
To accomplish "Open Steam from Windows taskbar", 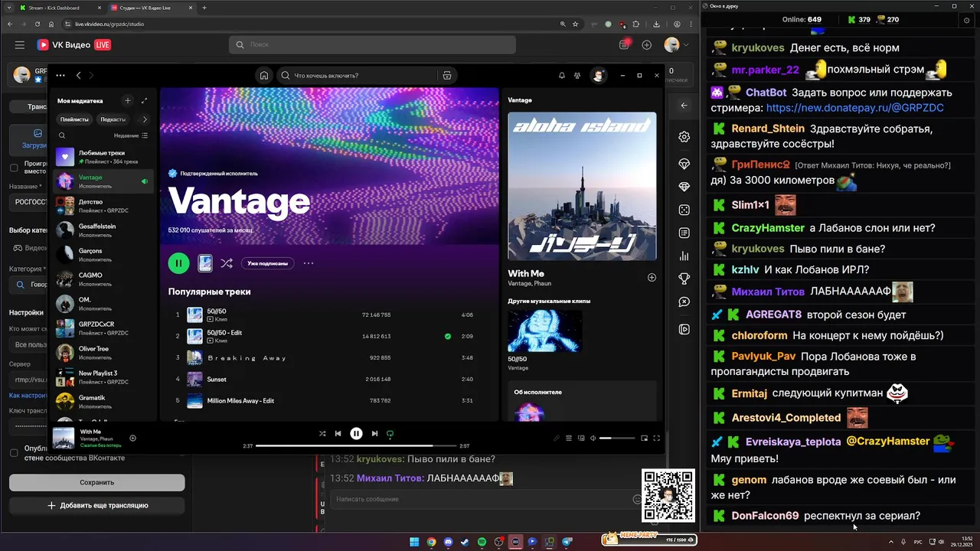I will pyautogui.click(x=465, y=542).
